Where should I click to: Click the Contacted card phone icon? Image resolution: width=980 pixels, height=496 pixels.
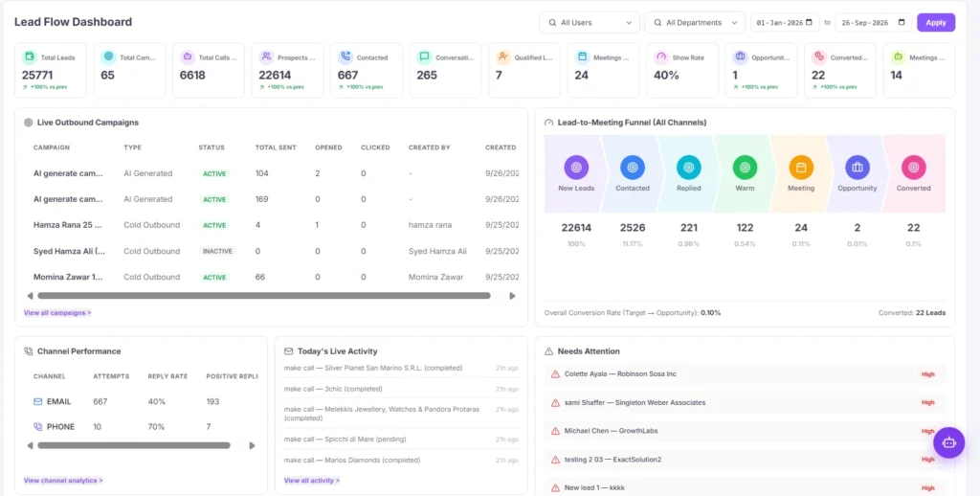[345, 56]
